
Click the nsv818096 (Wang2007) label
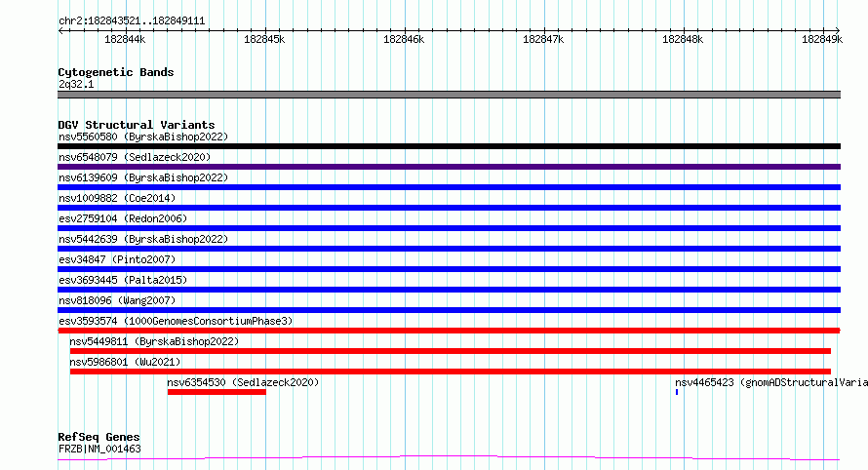117,300
